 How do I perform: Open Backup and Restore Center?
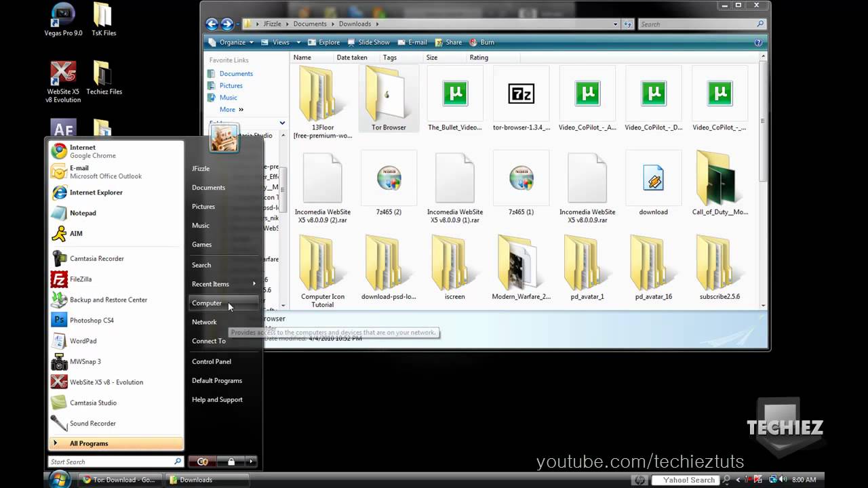pyautogui.click(x=115, y=300)
